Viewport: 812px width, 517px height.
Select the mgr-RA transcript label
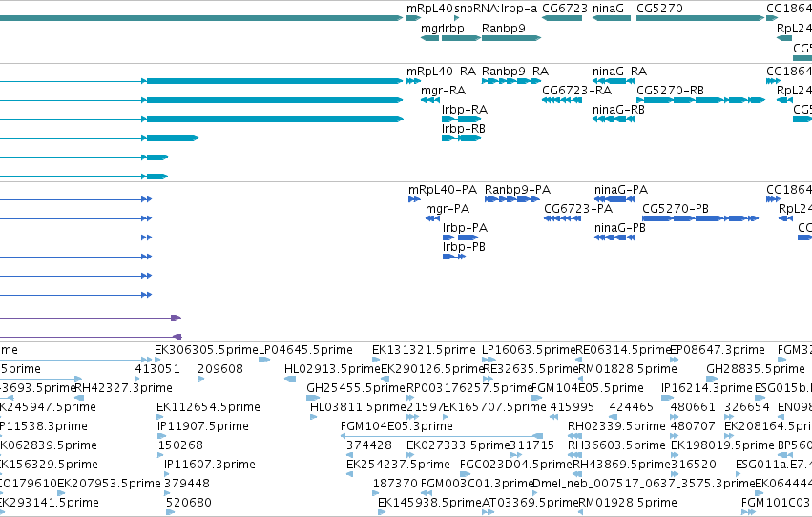[444, 91]
